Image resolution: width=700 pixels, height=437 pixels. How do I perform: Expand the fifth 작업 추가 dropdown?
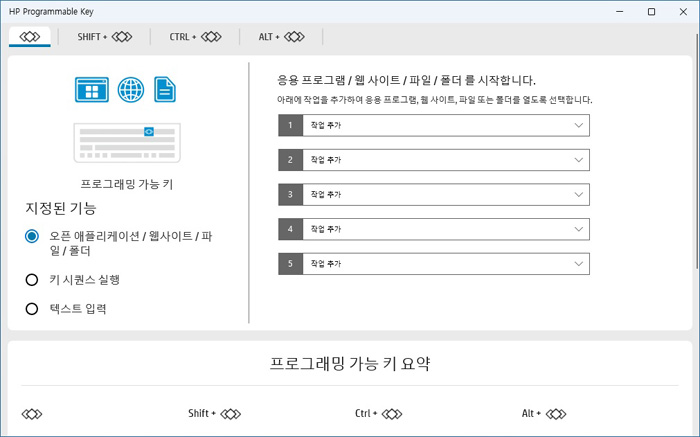(434, 264)
